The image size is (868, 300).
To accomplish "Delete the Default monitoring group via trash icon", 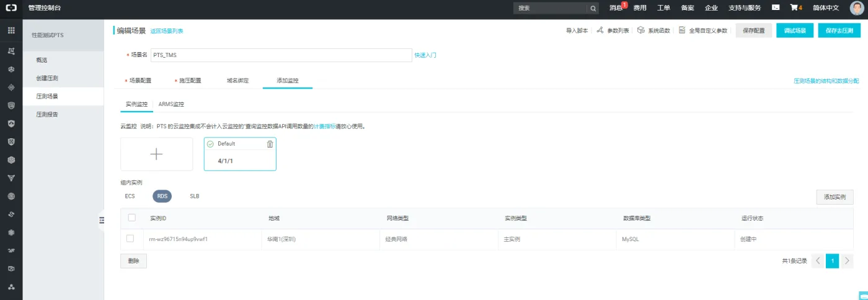I will [270, 144].
